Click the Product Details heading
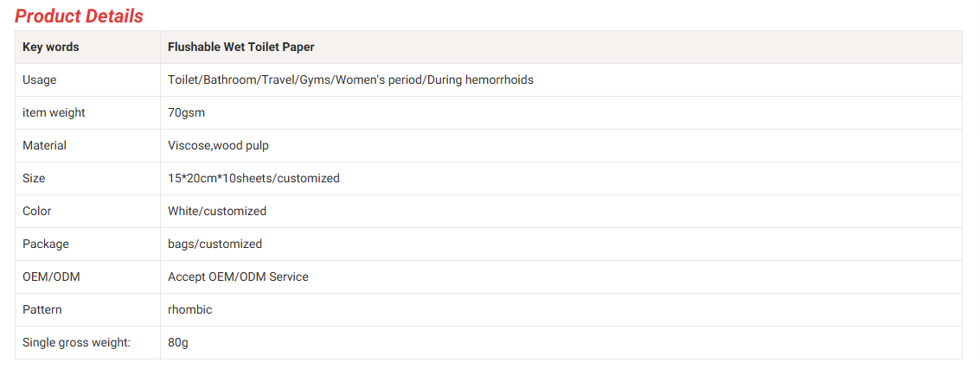 [79, 16]
